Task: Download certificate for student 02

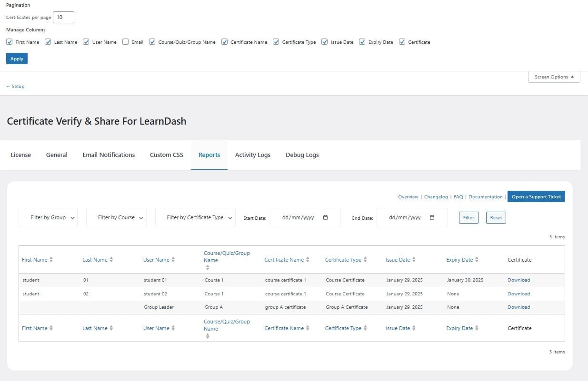Action: (519, 294)
